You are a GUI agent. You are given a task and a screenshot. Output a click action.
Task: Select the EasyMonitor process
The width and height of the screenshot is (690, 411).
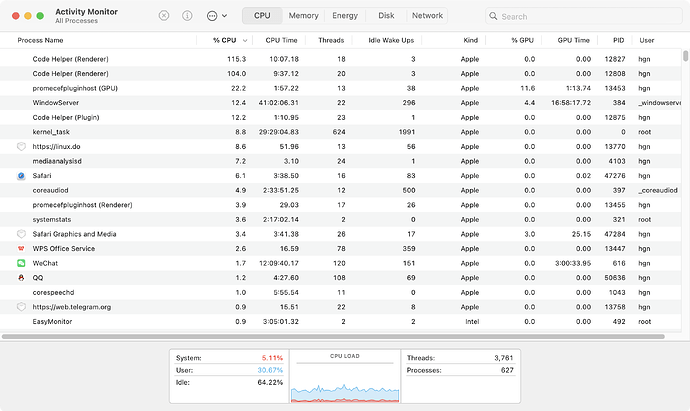tap(52, 322)
